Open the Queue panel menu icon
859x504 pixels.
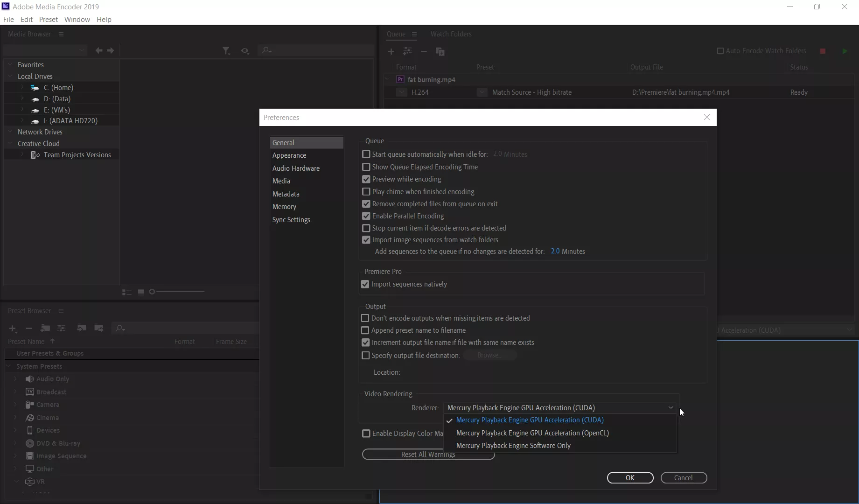(x=414, y=34)
